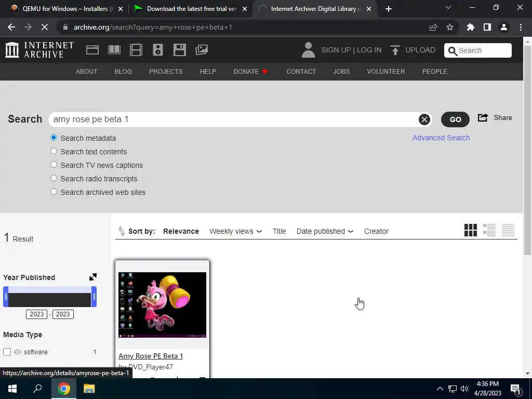532x399 pixels.
Task: Open the VOLUNTEER menu item
Action: click(x=386, y=72)
